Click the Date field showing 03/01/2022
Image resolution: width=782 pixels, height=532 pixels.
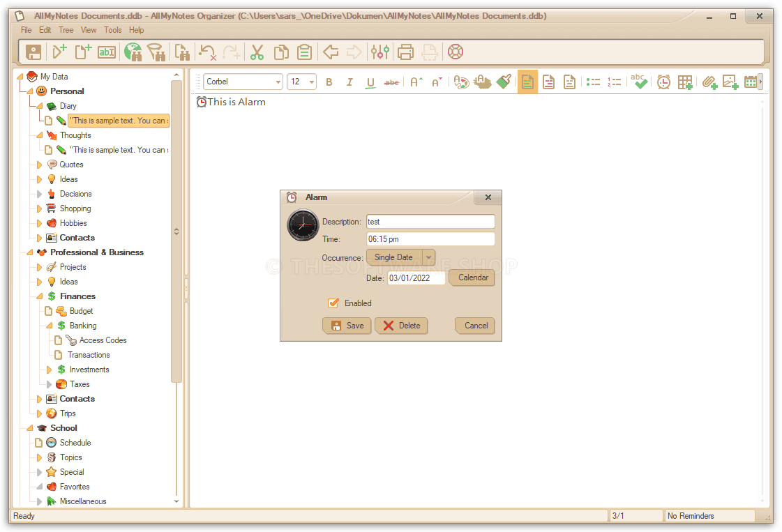(x=416, y=278)
